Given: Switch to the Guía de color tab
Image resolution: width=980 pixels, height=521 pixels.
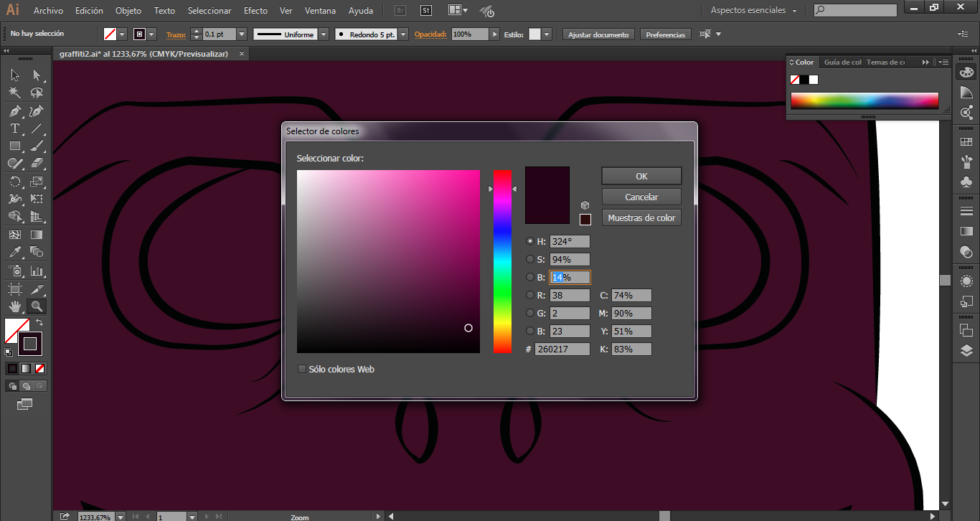Looking at the screenshot, I should (842, 62).
